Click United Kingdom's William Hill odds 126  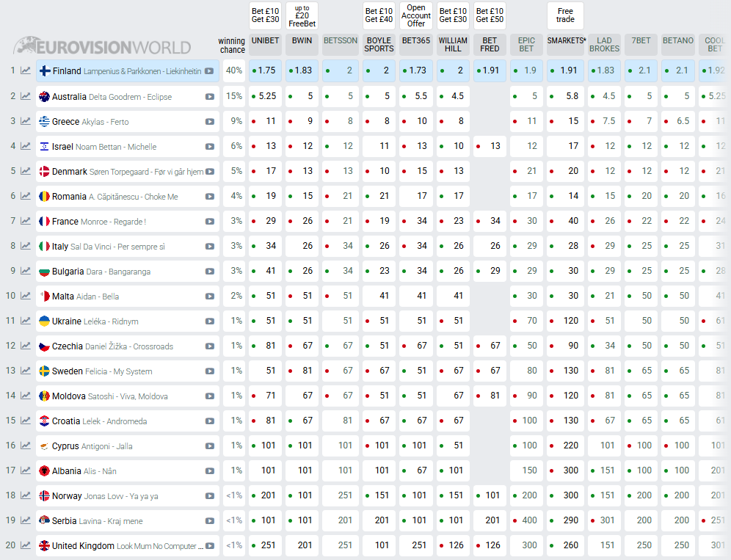[453, 545]
